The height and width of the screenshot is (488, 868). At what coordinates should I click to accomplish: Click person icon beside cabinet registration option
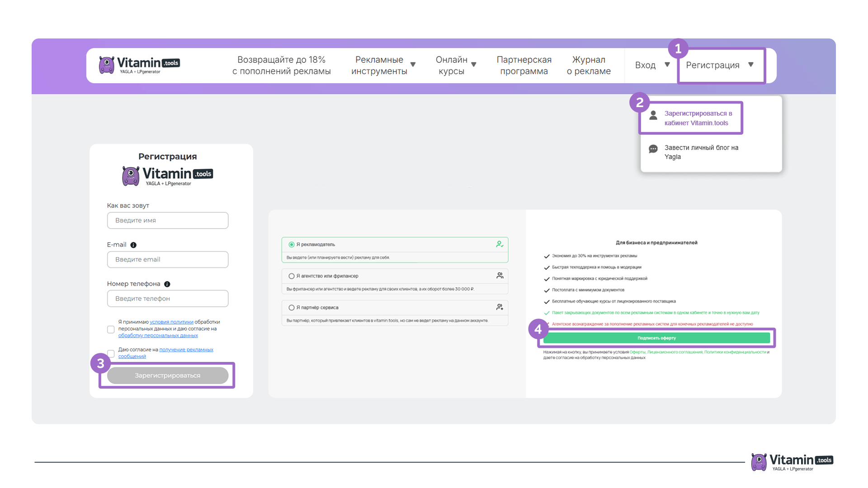653,116
